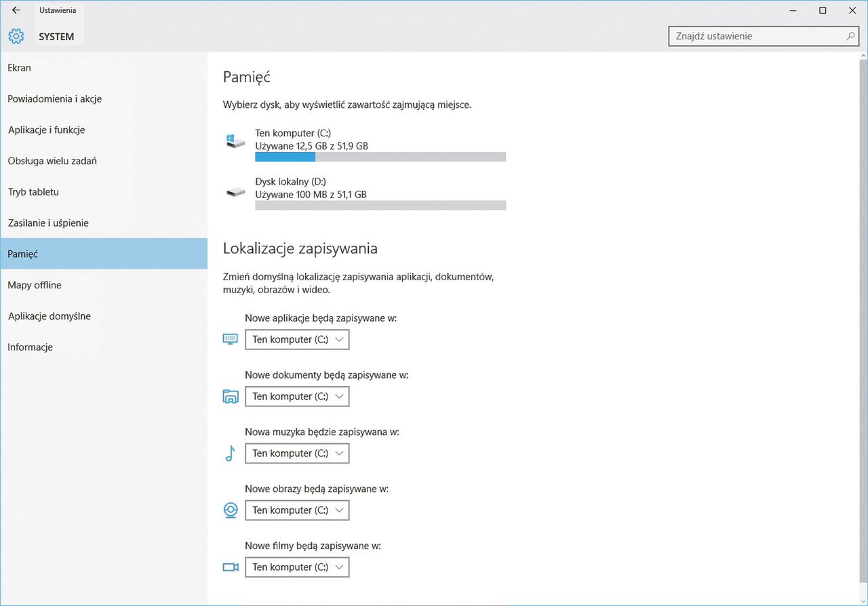Open dropdown for Nowe filmy location
This screenshot has height=606, width=868.
click(297, 567)
